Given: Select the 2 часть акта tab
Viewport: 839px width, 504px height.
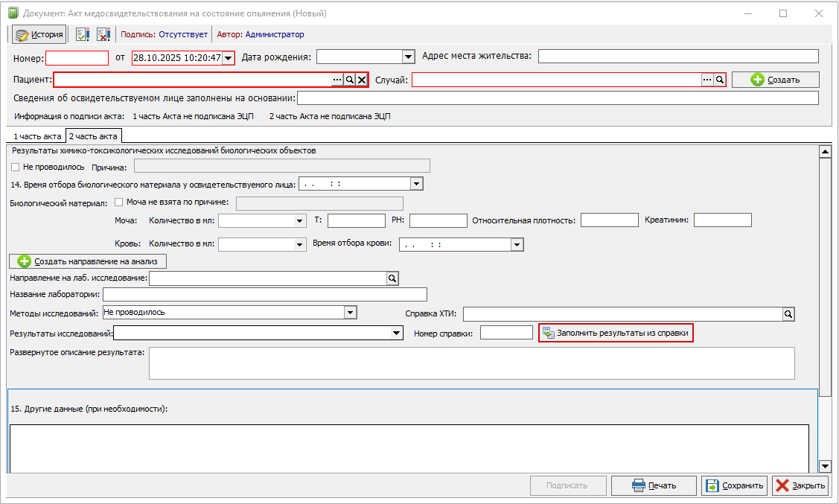Looking at the screenshot, I should click(93, 136).
